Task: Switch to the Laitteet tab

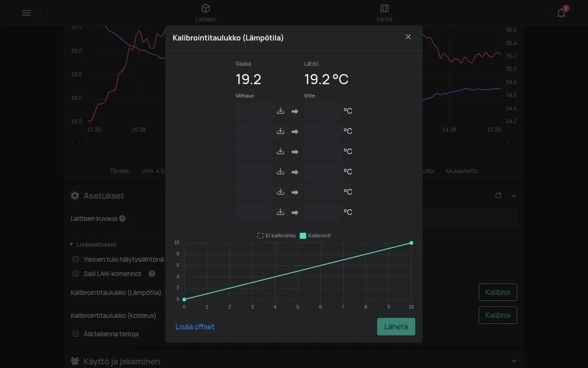Action: (x=205, y=13)
